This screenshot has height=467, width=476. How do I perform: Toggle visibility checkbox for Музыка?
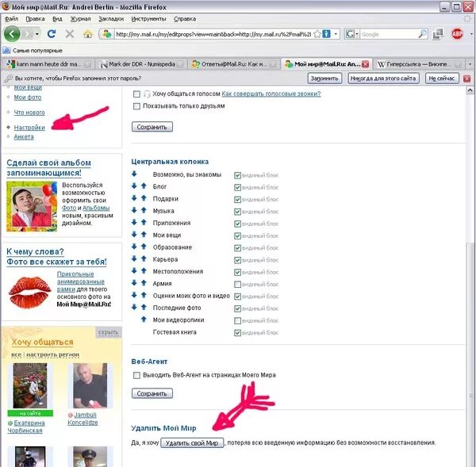(x=238, y=212)
